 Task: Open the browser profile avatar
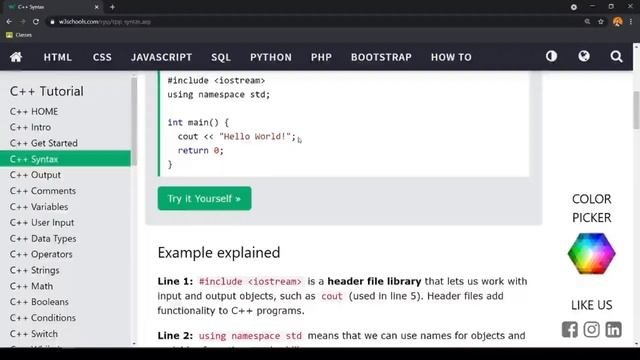point(618,22)
